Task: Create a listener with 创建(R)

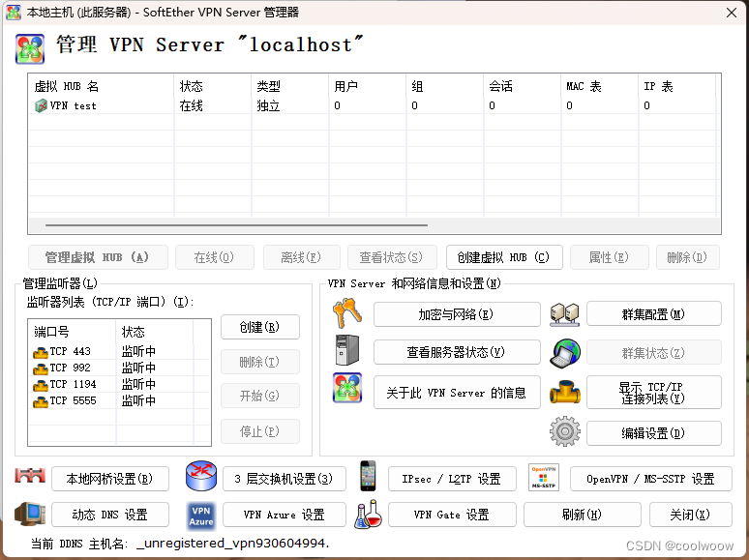Action: click(x=260, y=327)
